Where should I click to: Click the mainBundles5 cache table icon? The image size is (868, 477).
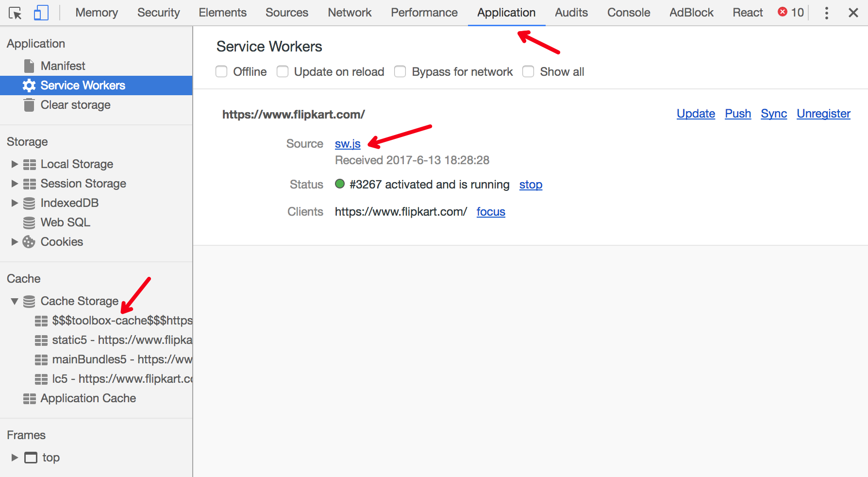point(41,359)
